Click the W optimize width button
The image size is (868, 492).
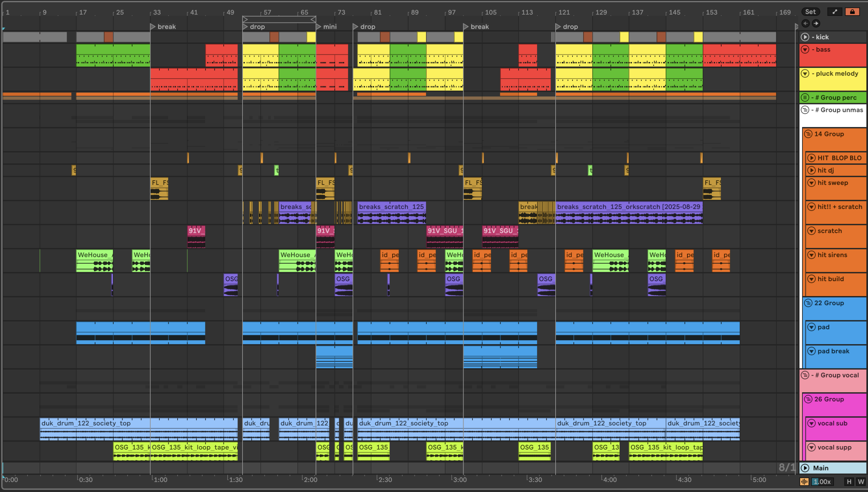861,481
